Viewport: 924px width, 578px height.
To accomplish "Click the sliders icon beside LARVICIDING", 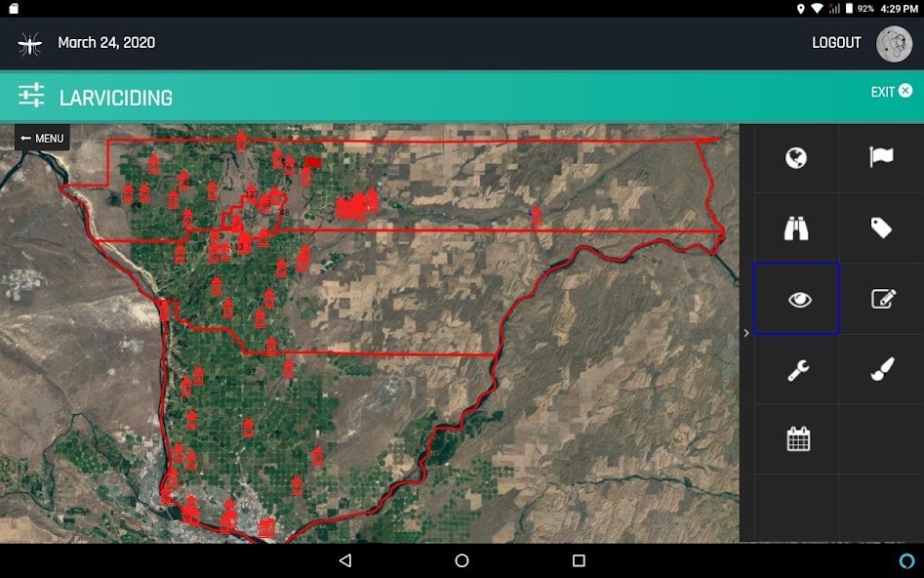I will (x=31, y=96).
